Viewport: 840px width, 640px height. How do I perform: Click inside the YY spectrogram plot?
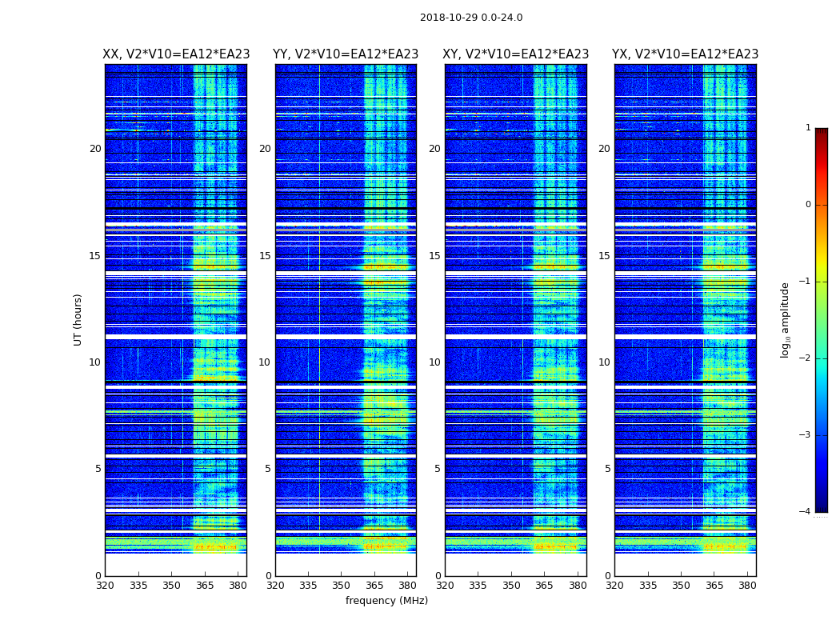point(346,320)
